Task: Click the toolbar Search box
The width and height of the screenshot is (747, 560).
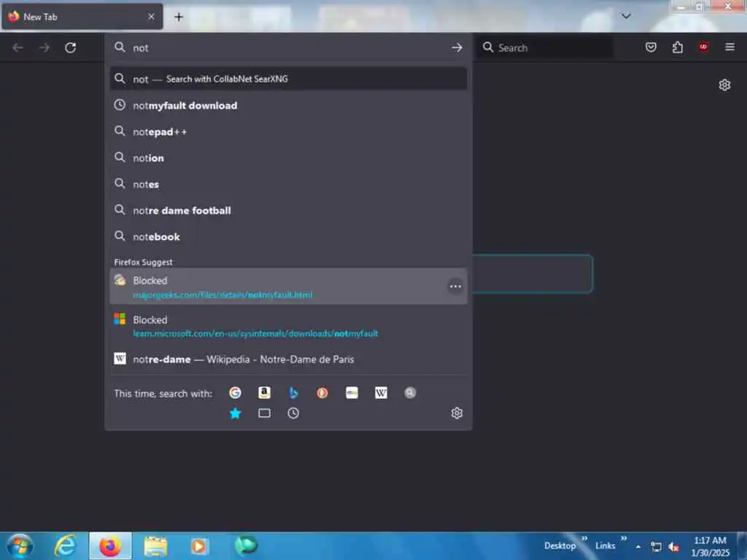Action: coord(545,47)
